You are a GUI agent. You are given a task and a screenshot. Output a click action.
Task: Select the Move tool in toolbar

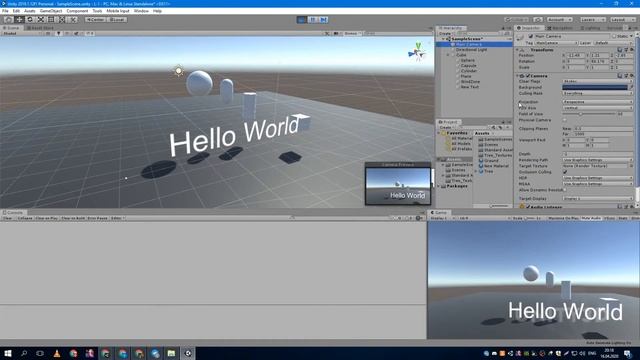(x=19, y=19)
